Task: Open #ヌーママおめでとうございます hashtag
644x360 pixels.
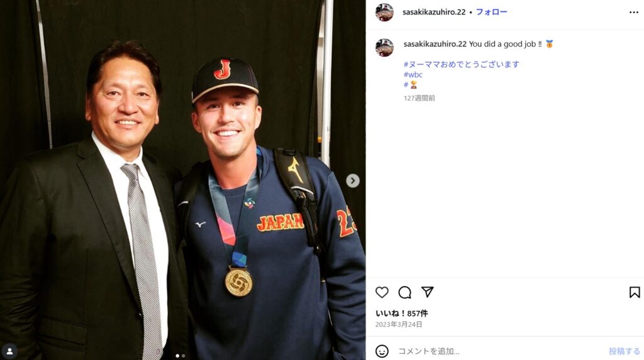Action: [461, 64]
